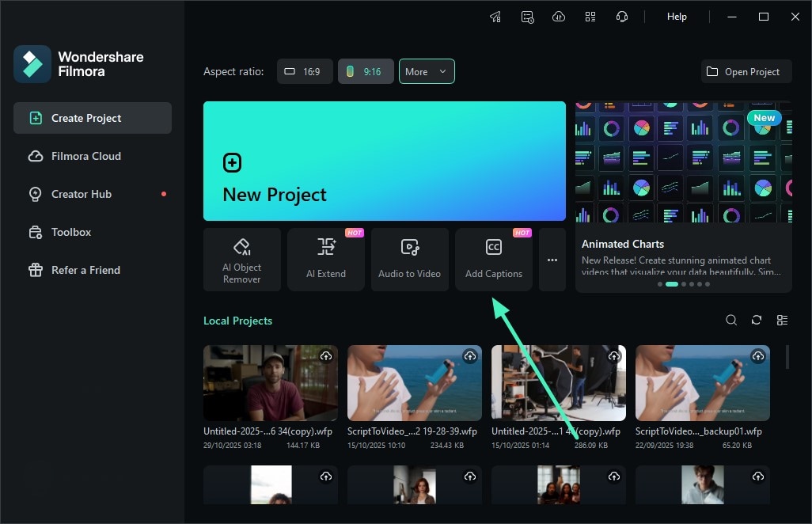Click the New badge on banner
812x524 pixels.
[x=764, y=118]
